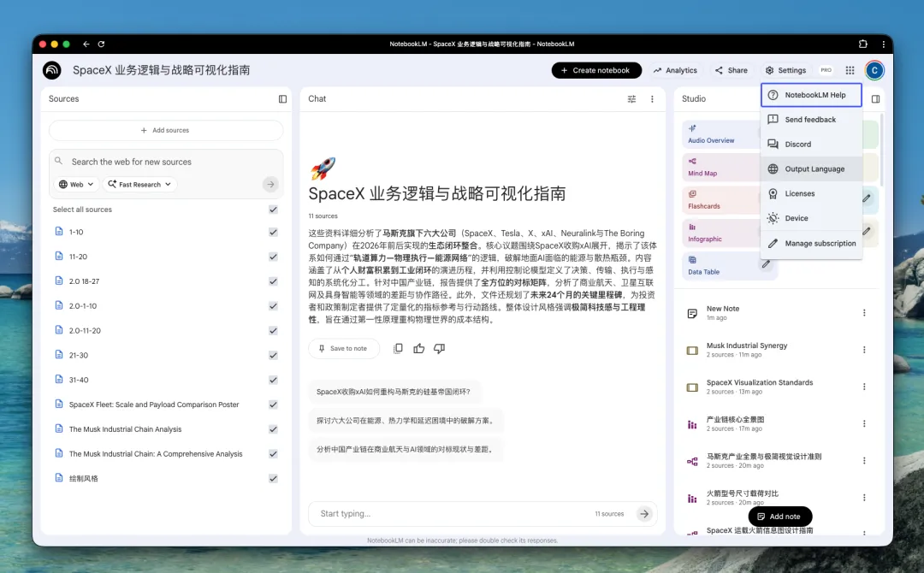Toggle the Select all sources checkbox

click(273, 210)
